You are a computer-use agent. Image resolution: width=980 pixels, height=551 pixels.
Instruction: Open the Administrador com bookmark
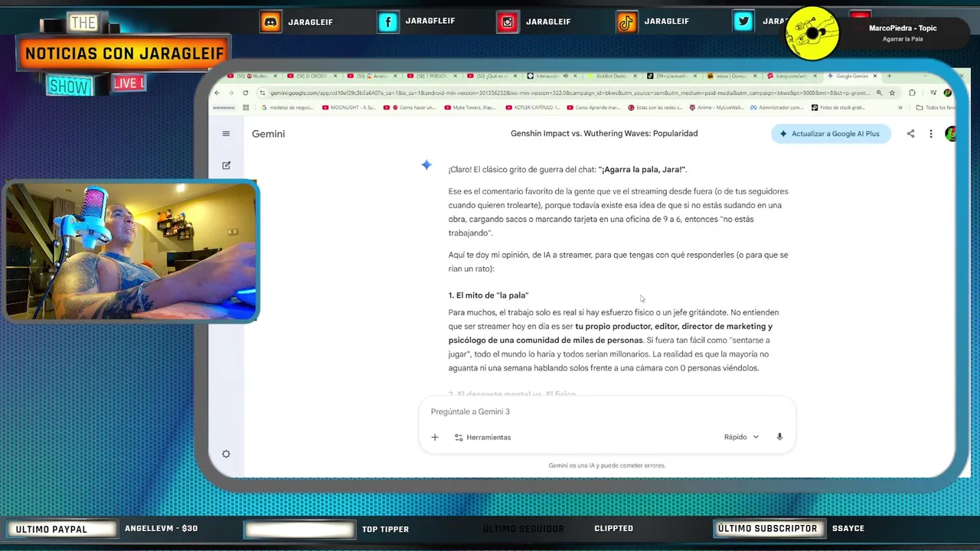(x=776, y=107)
